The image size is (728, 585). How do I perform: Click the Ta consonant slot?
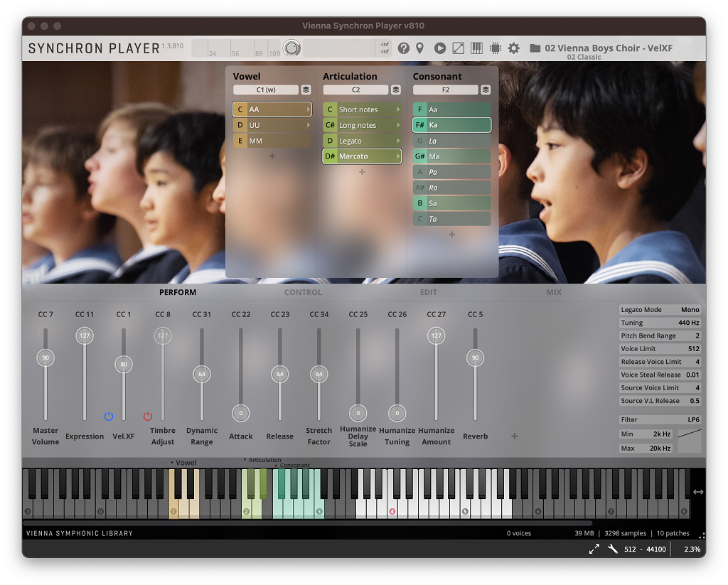click(x=451, y=219)
